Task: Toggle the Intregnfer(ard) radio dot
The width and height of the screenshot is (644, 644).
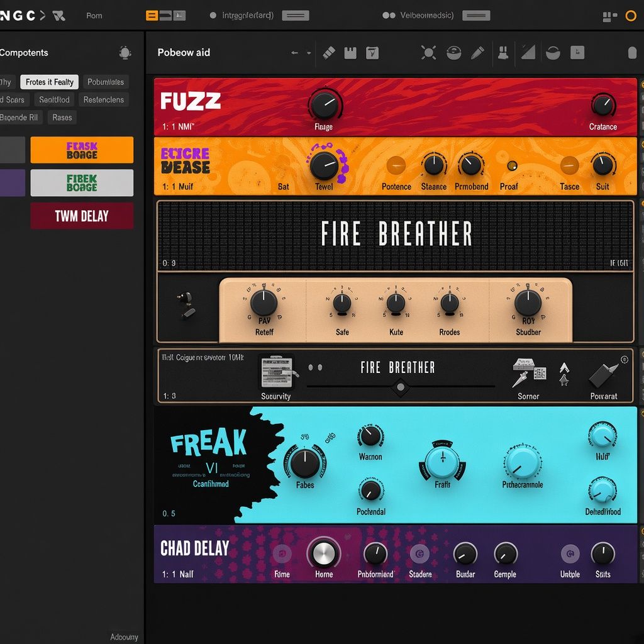Action: (213, 16)
